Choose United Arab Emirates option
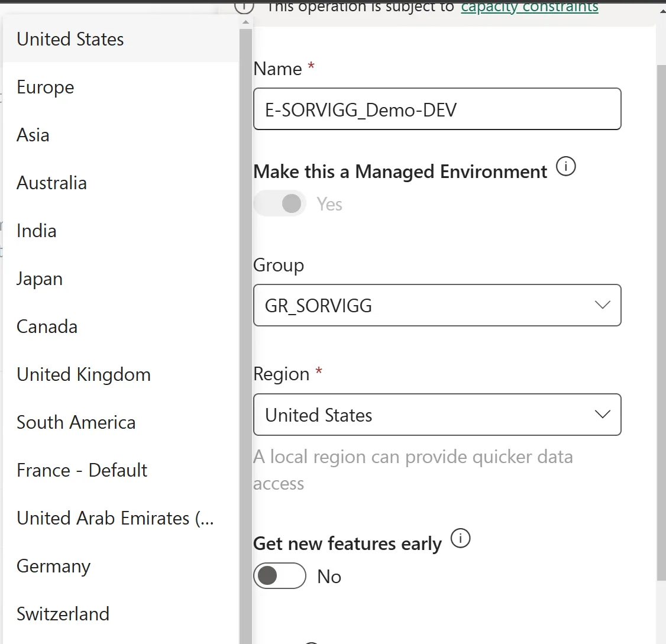The width and height of the screenshot is (666, 644). (121, 518)
